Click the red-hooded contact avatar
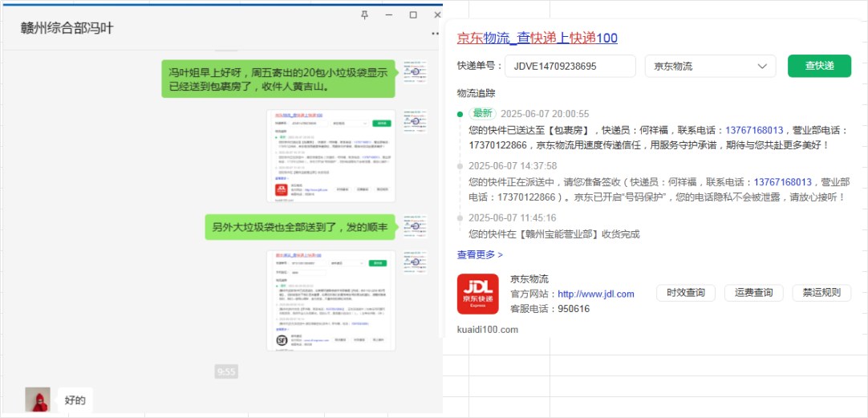The image size is (868, 418). point(38,400)
